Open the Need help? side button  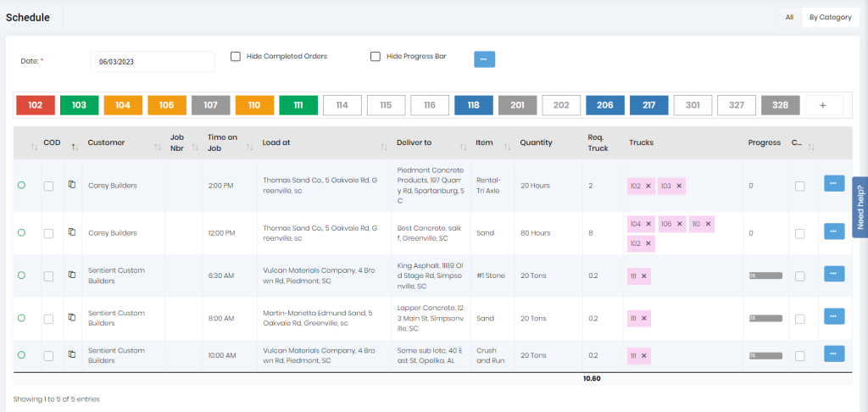point(860,207)
